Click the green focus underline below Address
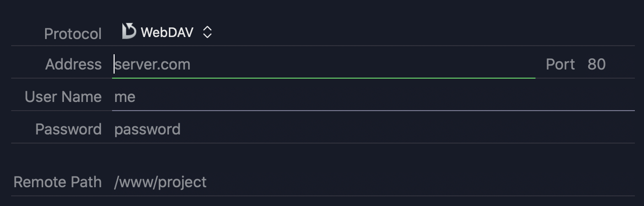The width and height of the screenshot is (644, 206). (x=324, y=78)
